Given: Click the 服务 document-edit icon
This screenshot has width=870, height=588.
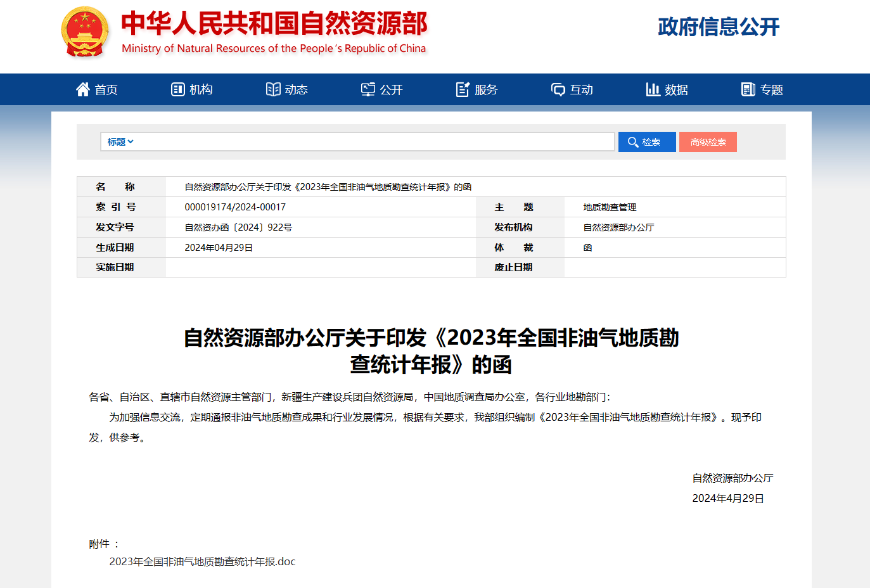Looking at the screenshot, I should click(463, 89).
